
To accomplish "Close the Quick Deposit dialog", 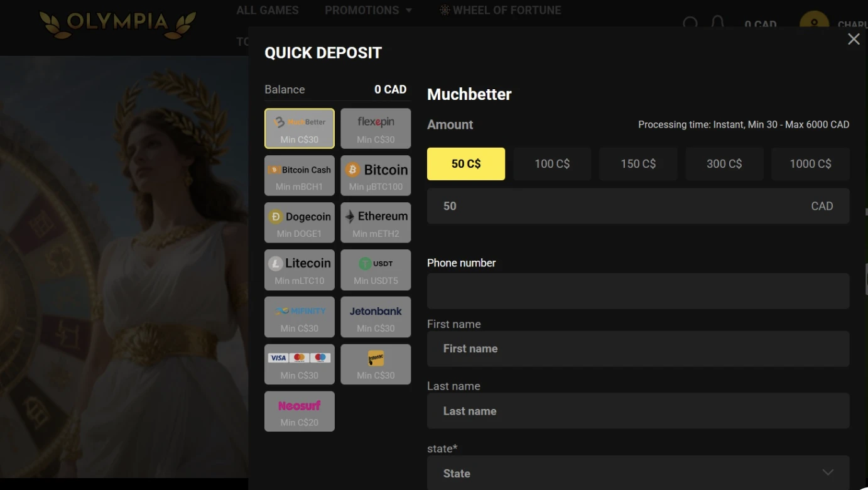I will point(854,39).
